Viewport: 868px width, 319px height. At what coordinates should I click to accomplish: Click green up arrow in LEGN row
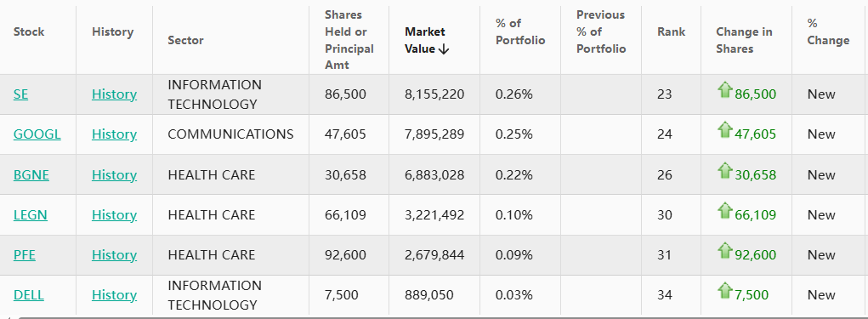[x=725, y=210]
